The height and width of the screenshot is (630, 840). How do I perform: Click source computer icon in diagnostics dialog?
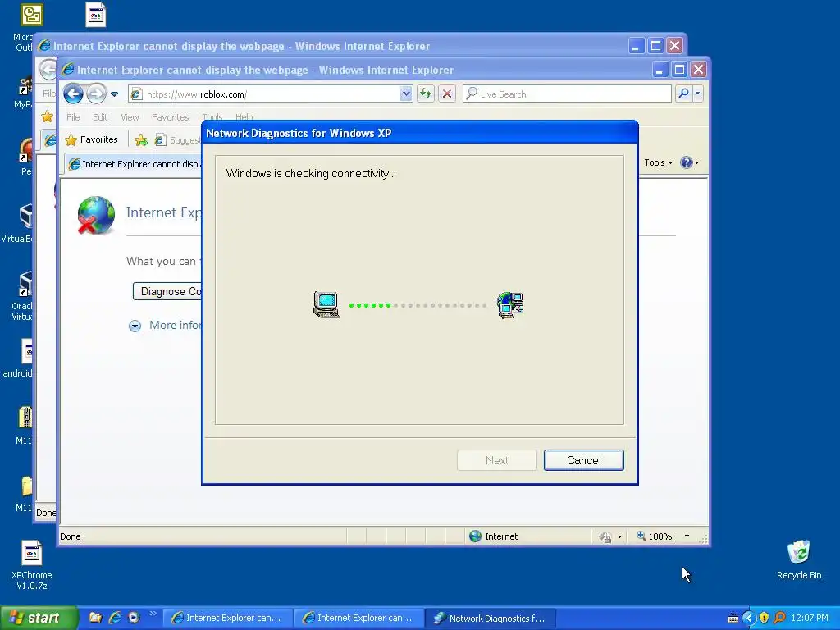[326, 305]
